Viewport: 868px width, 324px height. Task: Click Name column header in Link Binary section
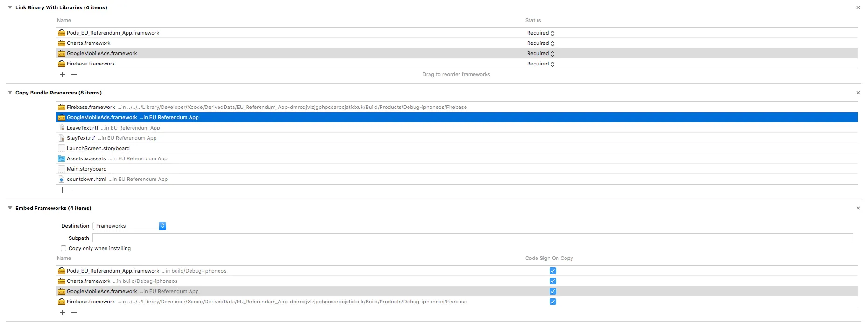point(64,20)
